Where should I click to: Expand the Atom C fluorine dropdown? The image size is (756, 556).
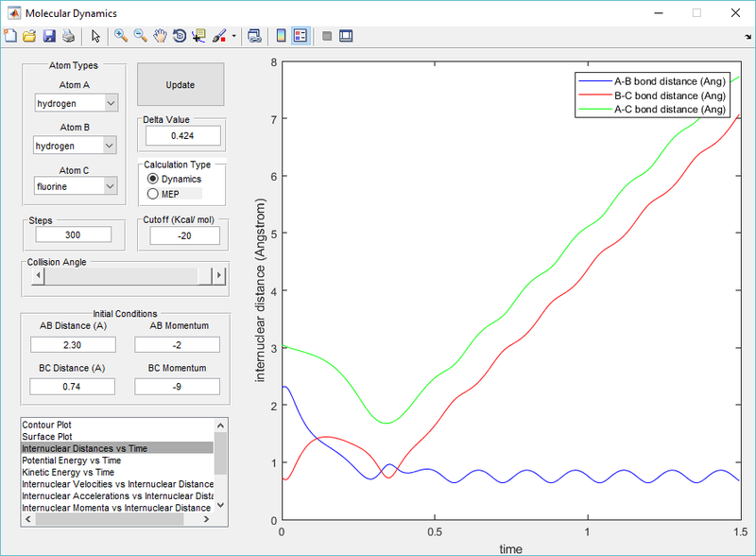pos(77,186)
